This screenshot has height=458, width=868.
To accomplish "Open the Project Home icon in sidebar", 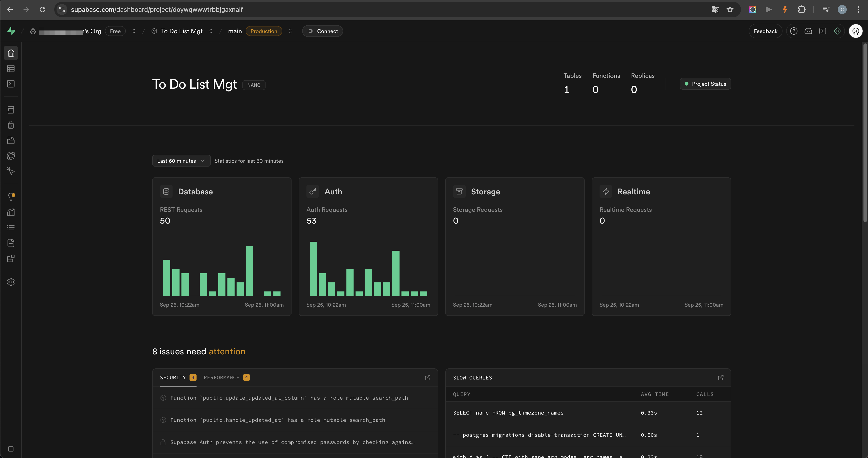I will tap(11, 53).
